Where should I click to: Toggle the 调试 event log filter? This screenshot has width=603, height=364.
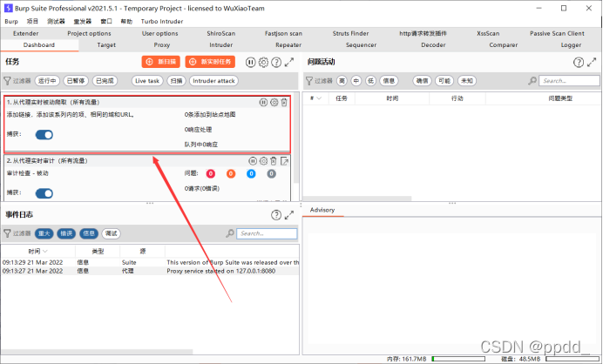click(x=112, y=233)
